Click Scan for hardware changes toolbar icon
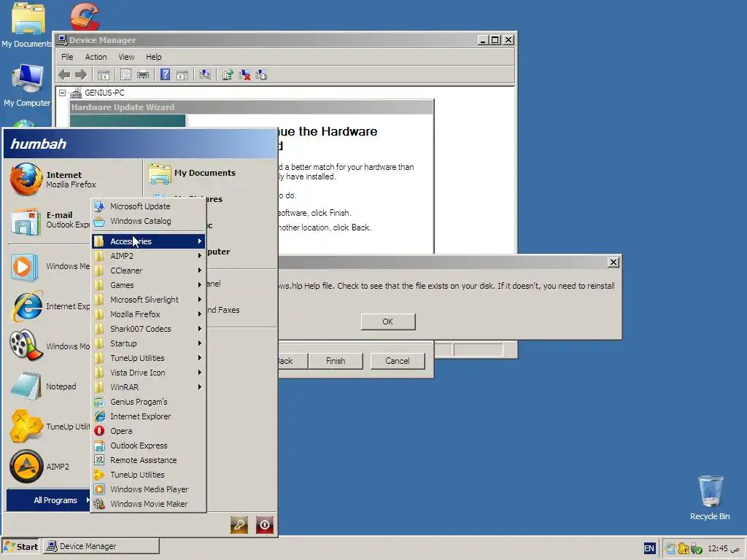Screen dimensions: 747x560 point(205,75)
